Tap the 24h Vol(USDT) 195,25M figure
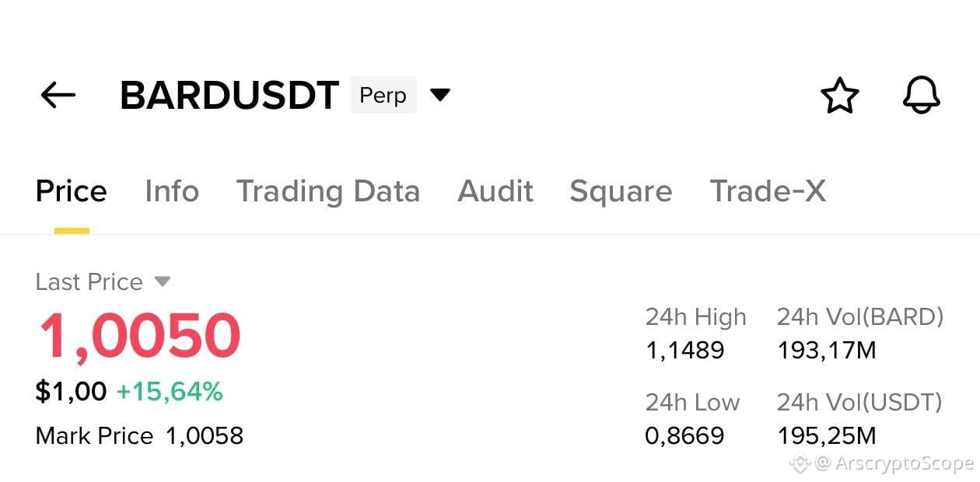 click(827, 436)
